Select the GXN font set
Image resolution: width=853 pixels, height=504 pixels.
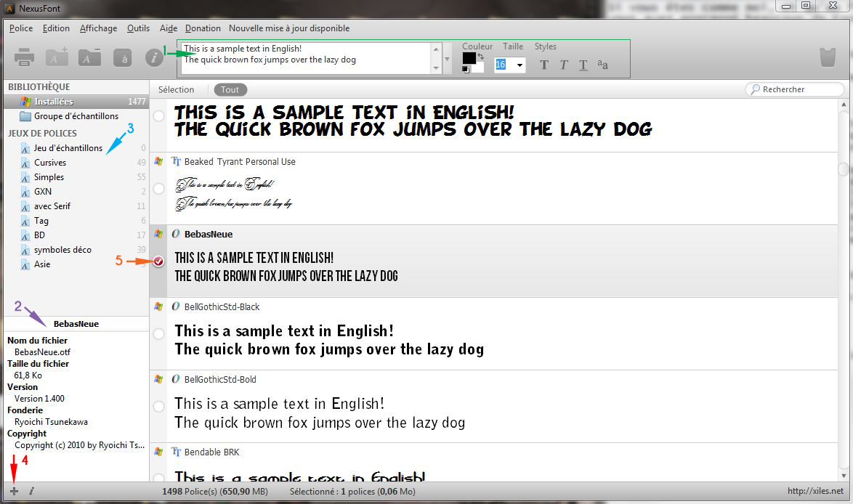76,192
